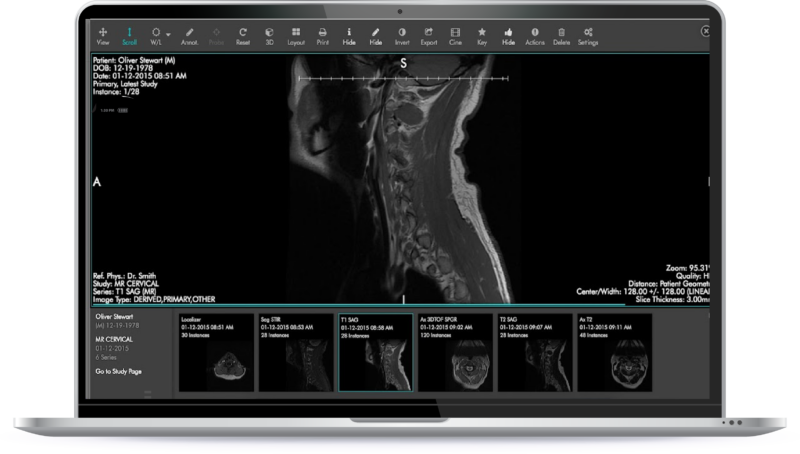Print the current image

(x=322, y=36)
